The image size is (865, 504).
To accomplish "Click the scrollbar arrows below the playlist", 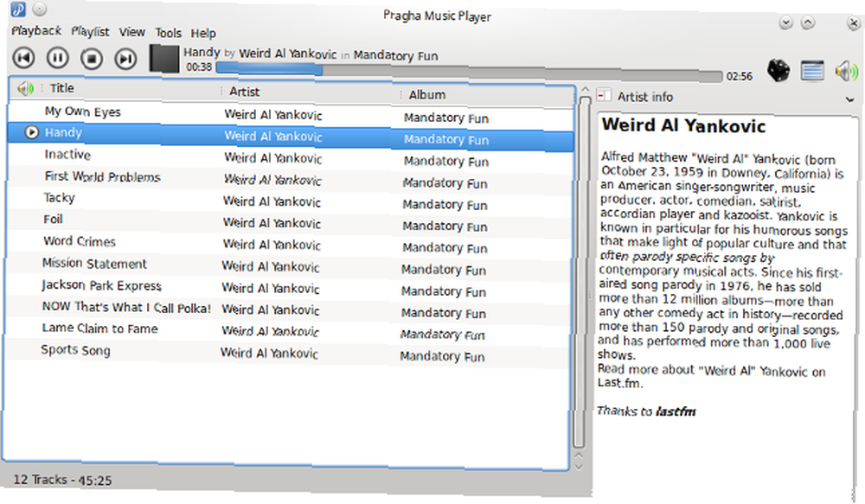I will point(578,461).
